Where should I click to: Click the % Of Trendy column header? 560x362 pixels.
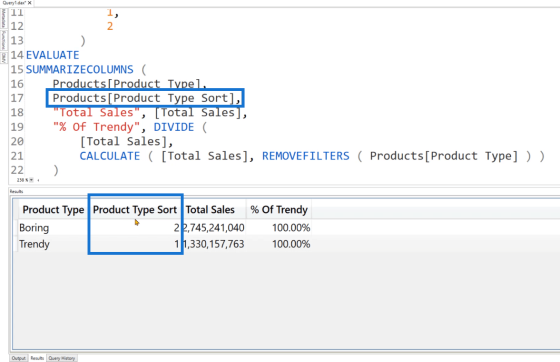click(279, 210)
